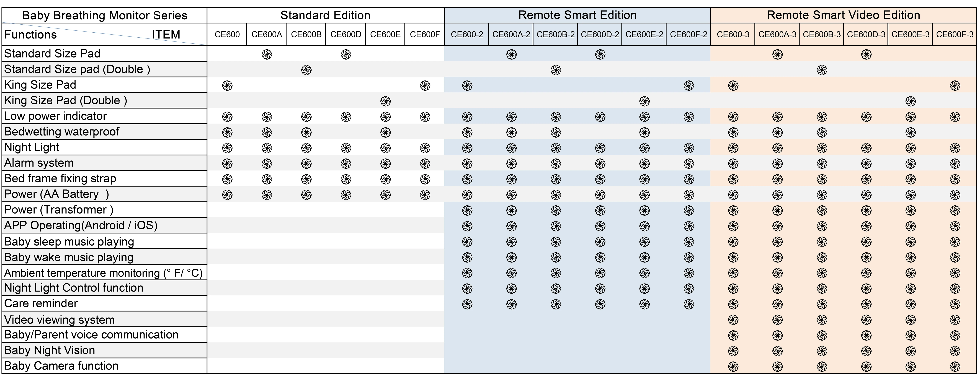This screenshot has height=377, width=980.
Task: Click the Baby Camera function mark under CE600-3
Action: pyautogui.click(x=733, y=367)
